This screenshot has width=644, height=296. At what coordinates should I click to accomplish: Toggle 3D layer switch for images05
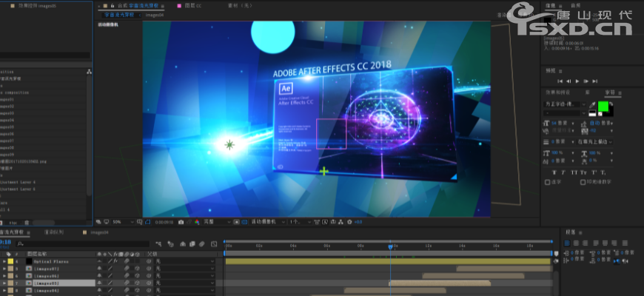tap(137, 283)
